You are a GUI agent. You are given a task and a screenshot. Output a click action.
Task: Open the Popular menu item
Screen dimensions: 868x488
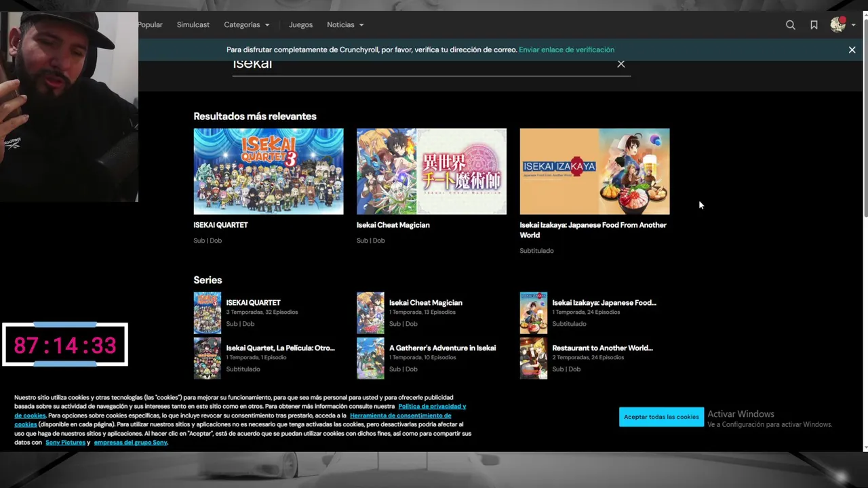pos(150,25)
